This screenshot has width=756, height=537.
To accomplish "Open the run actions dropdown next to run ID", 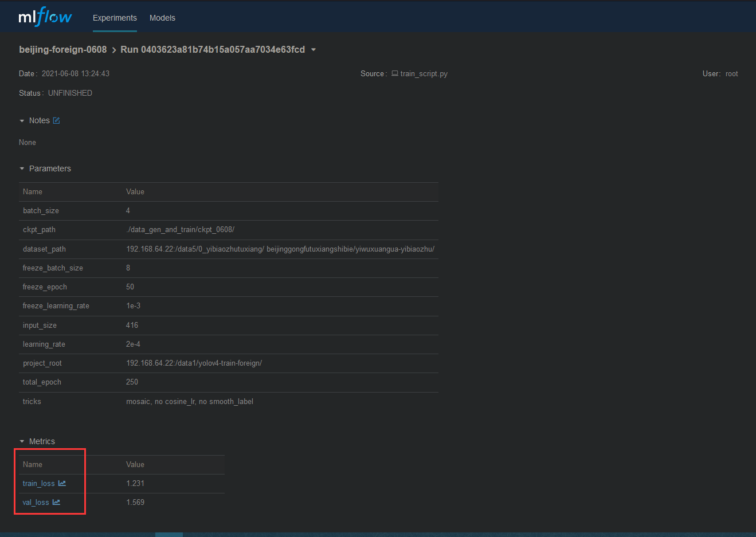I will pyautogui.click(x=313, y=50).
